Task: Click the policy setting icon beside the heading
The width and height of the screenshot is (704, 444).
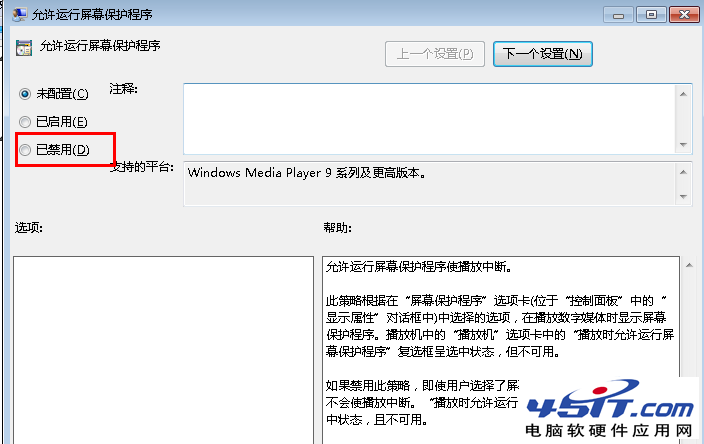Action: click(22, 46)
